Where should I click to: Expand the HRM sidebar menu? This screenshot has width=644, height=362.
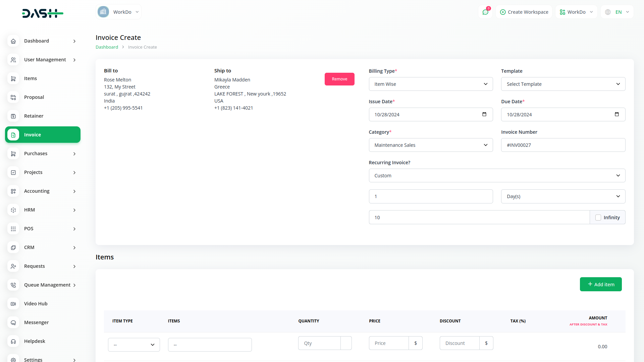pyautogui.click(x=43, y=210)
